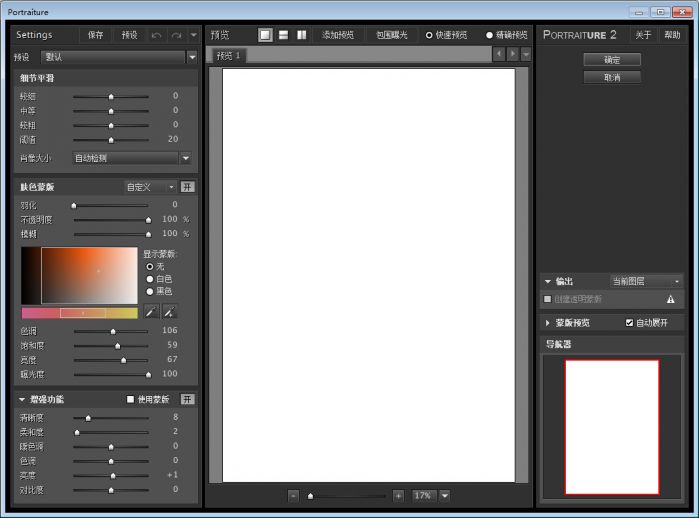Open the 预设 preset dropdown set to 默认
The height and width of the screenshot is (518, 699).
click(119, 57)
